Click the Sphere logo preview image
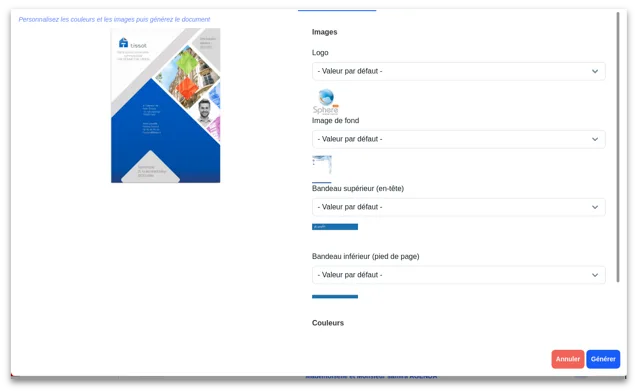The height and width of the screenshot is (391, 635). click(326, 102)
